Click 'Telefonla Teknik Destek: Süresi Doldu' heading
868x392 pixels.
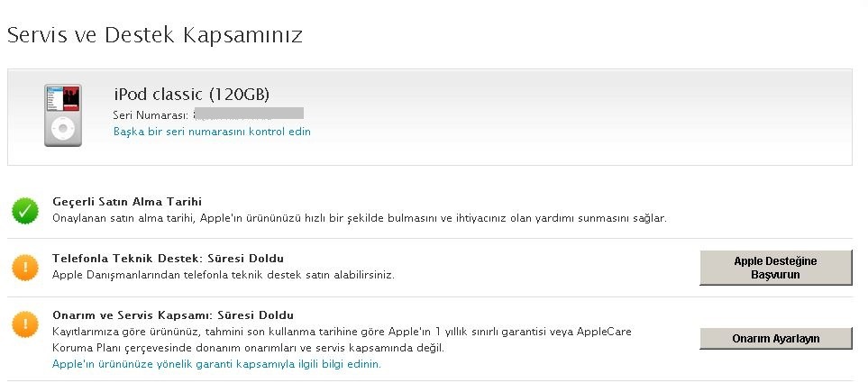pyautogui.click(x=168, y=259)
